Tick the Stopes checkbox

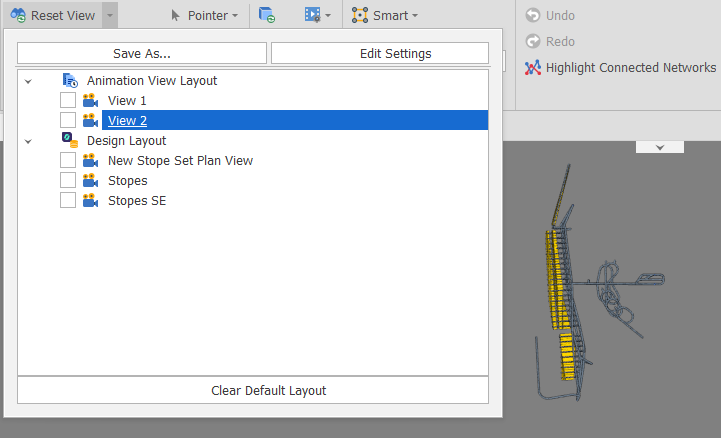click(68, 180)
